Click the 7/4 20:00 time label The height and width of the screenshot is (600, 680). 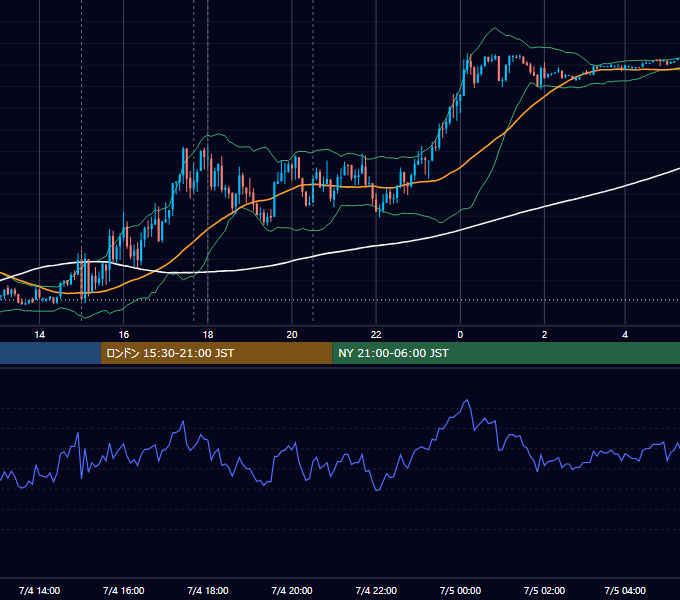coord(292,590)
